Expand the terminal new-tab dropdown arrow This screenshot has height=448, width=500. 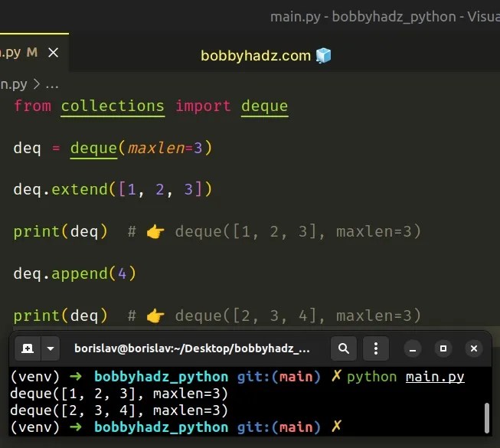[x=51, y=348]
